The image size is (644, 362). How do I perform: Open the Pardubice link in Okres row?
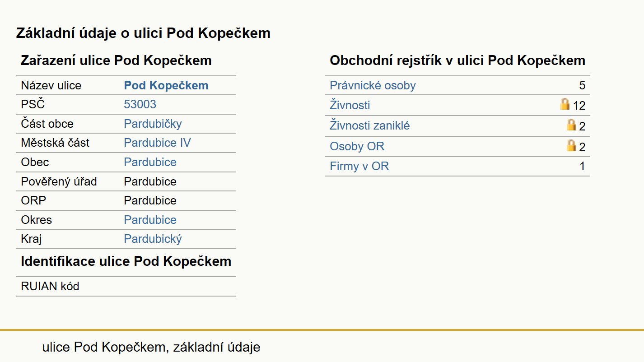click(x=150, y=220)
